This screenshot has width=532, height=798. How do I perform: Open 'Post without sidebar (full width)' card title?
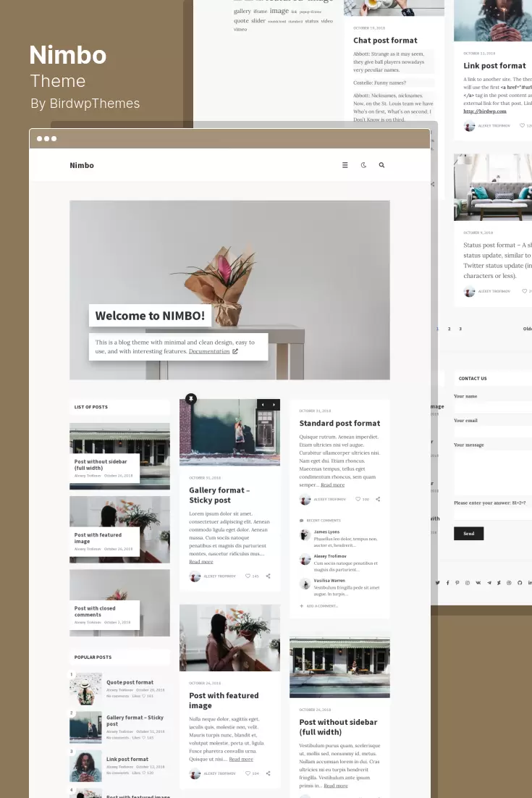[x=338, y=727]
